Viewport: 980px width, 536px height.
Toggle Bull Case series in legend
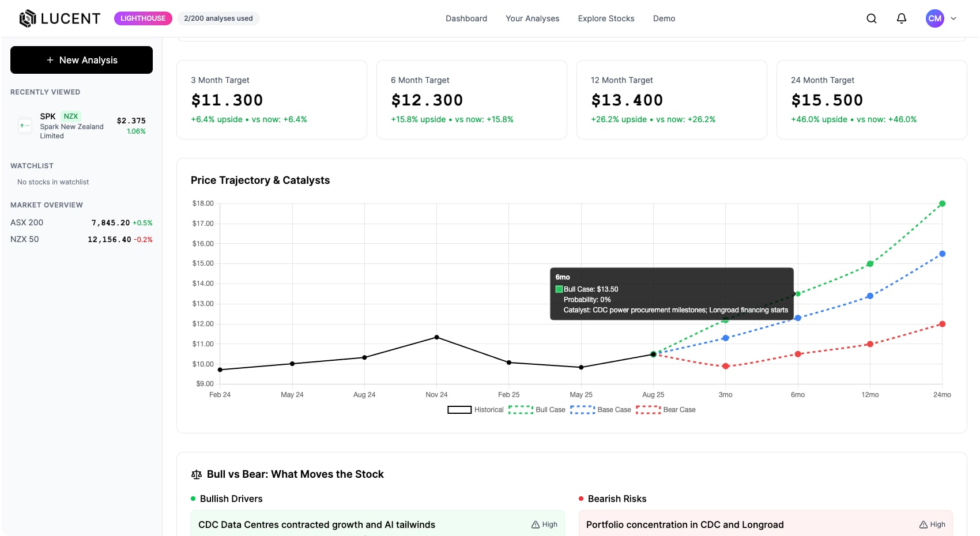coord(537,410)
